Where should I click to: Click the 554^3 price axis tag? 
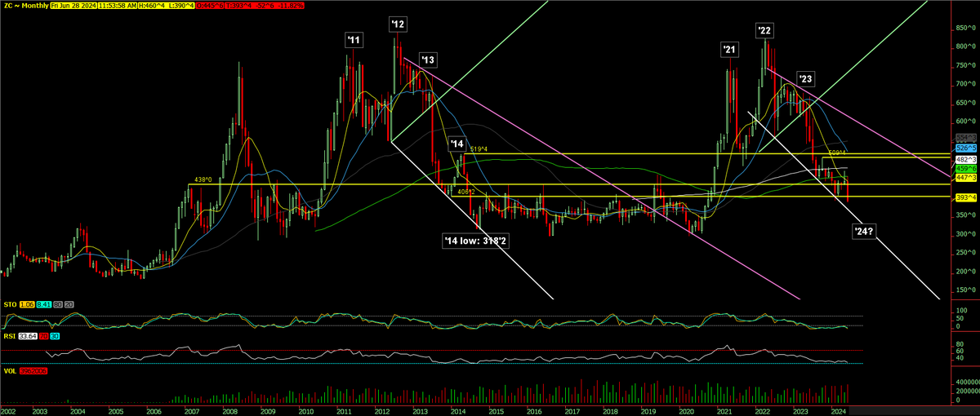point(966,138)
